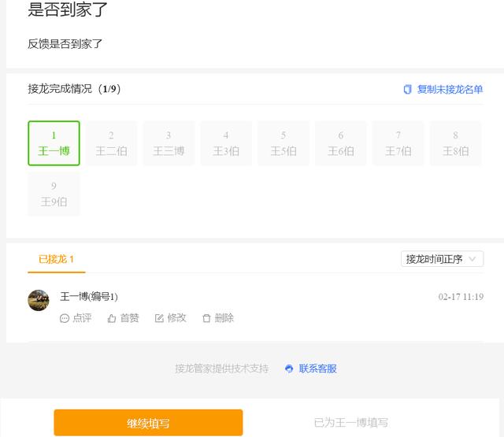Click the copy icon beside 复制未接龙名单
This screenshot has height=437, width=504.
click(x=407, y=89)
